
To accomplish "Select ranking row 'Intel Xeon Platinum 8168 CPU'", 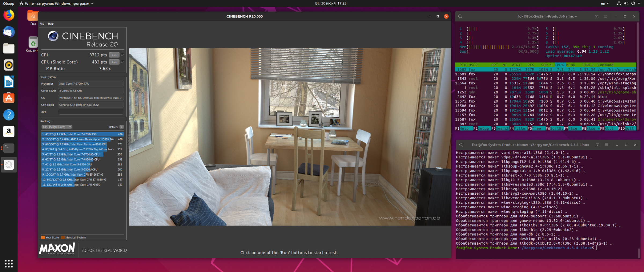I will point(82,144).
